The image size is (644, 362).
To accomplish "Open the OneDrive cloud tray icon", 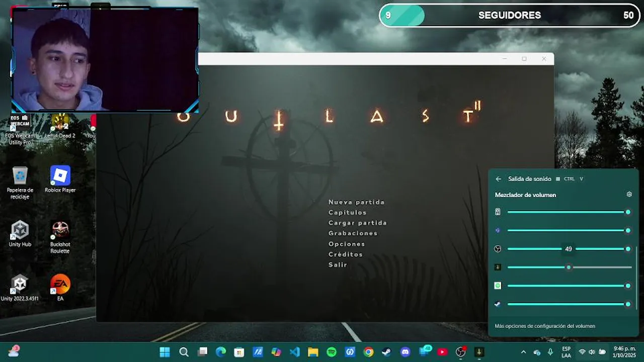I will pyautogui.click(x=537, y=352).
